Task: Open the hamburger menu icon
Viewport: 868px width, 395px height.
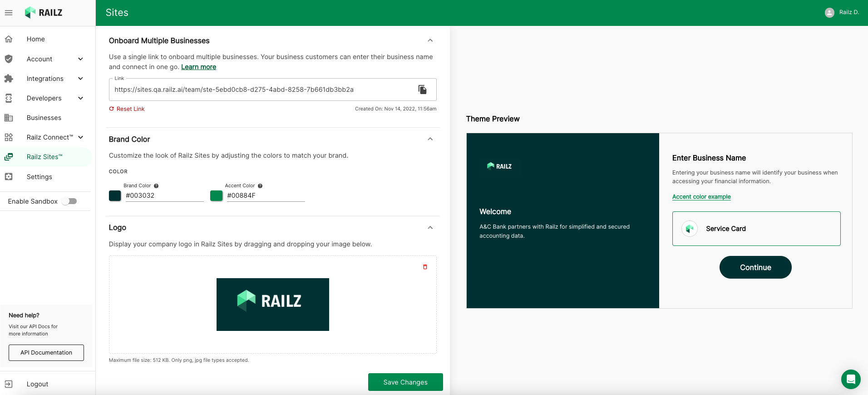Action: pos(9,13)
